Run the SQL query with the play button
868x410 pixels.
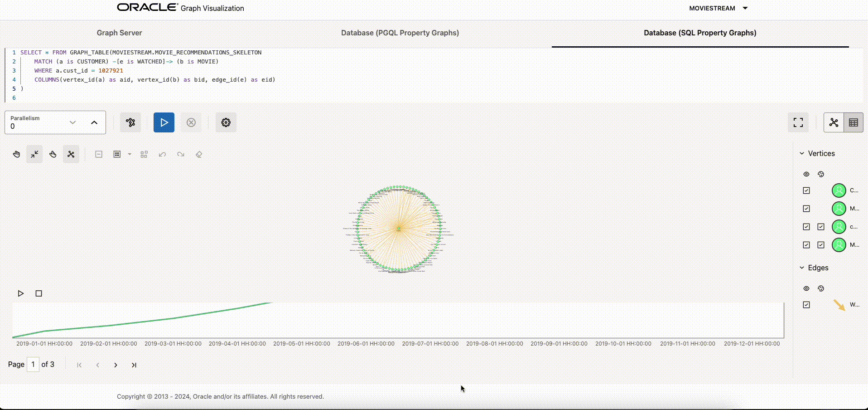[164, 122]
